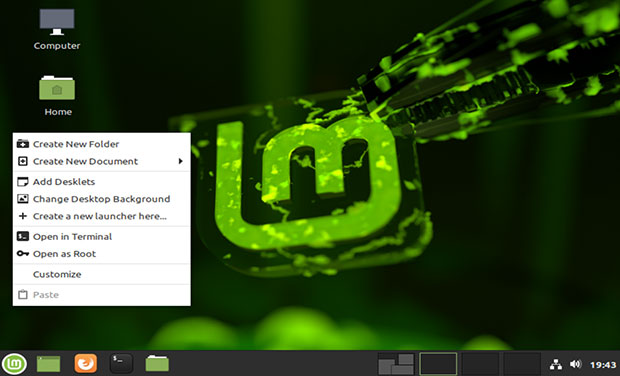Click the terminal icon beside Open in Terminal

(23, 236)
